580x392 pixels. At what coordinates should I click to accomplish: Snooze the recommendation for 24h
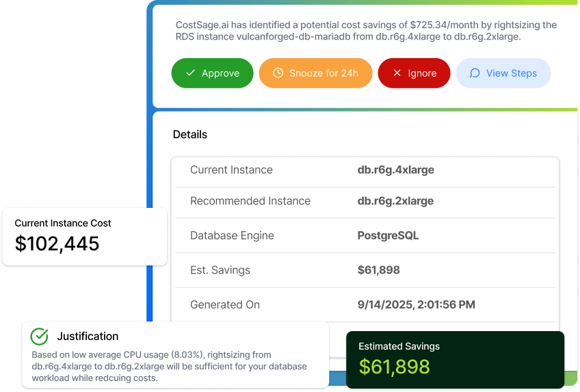[x=315, y=73]
